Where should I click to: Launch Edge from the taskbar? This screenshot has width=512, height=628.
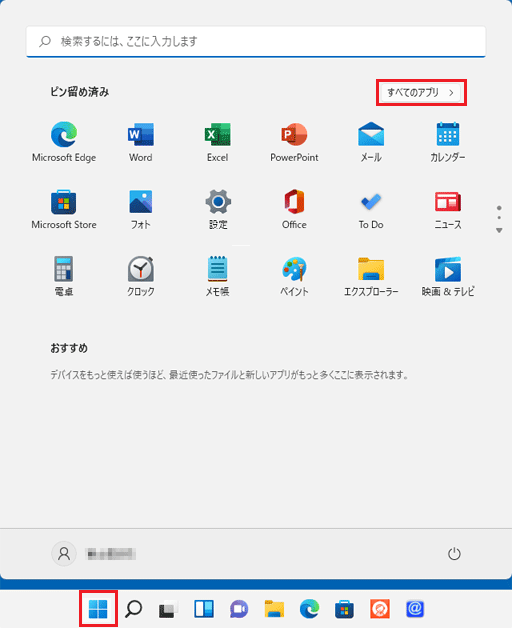(310, 609)
